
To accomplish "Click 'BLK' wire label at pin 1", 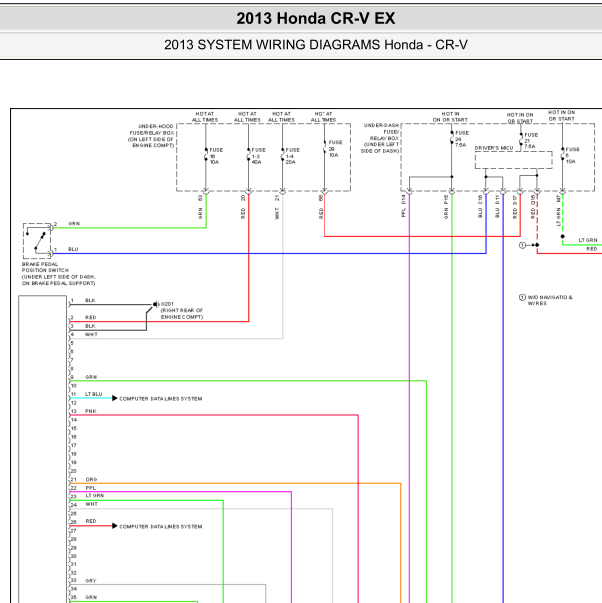I will point(90,300).
